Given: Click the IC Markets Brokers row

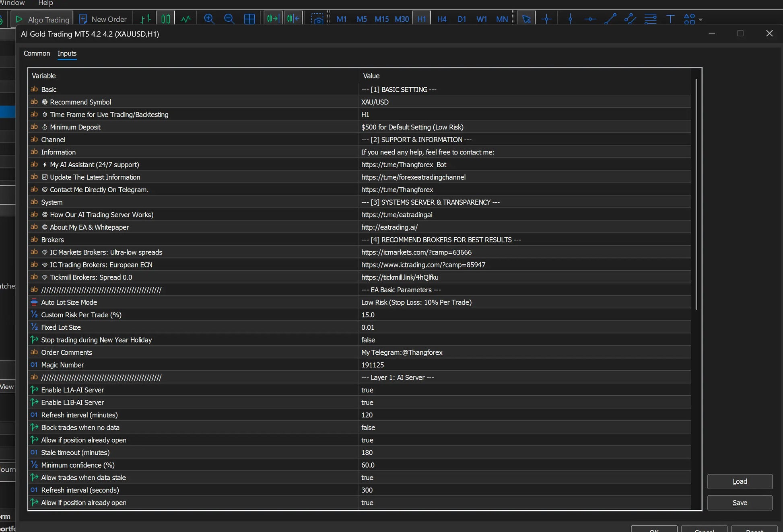Looking at the screenshot, I should pos(359,252).
